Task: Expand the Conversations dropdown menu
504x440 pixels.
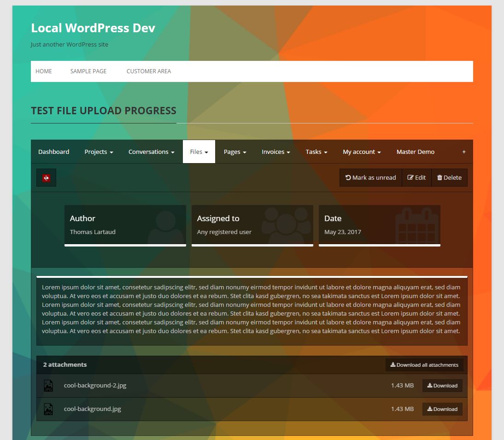Action: 152,152
